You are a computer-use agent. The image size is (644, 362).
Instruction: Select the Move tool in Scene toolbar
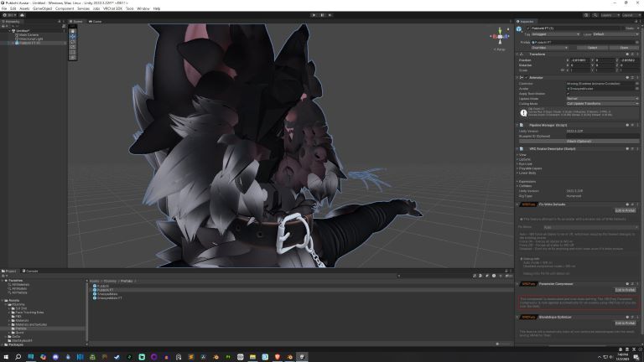[73, 37]
